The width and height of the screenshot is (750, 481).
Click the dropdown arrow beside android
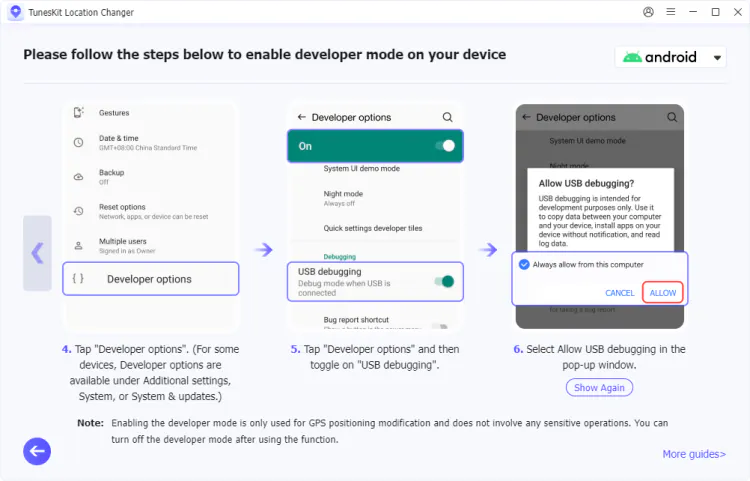[717, 58]
